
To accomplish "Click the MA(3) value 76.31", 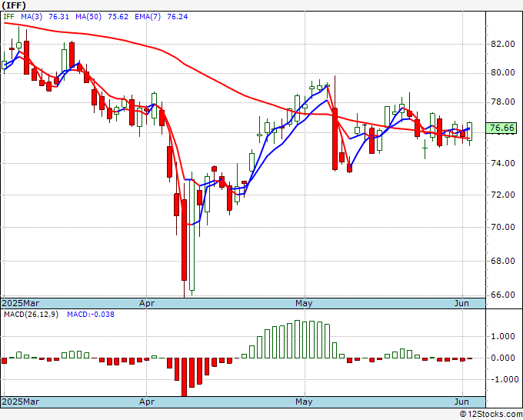I will [x=58, y=17].
